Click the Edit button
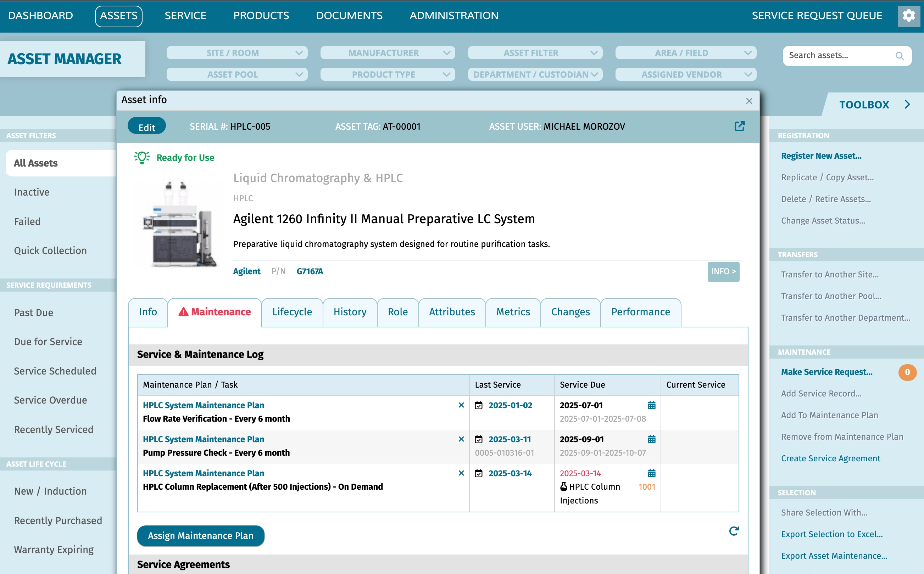The width and height of the screenshot is (924, 574). tap(146, 127)
